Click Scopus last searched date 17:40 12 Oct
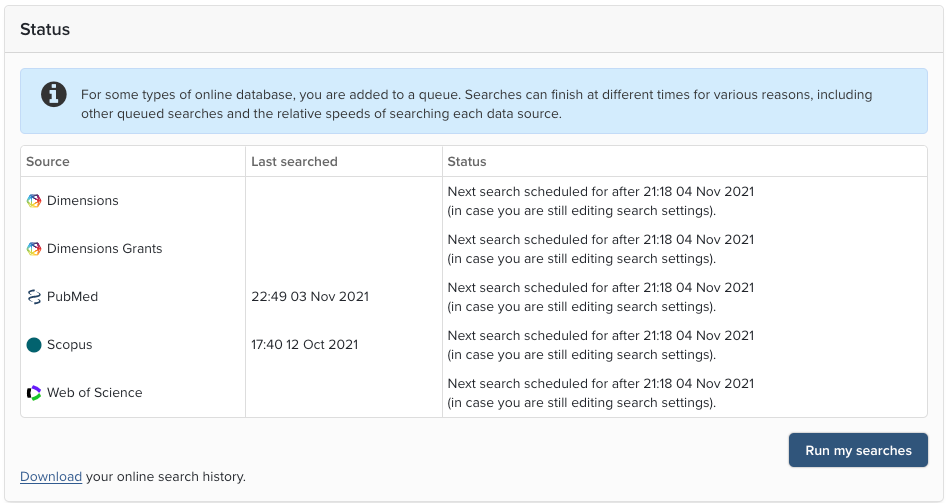Viewport: 948px width, 503px height. (304, 345)
